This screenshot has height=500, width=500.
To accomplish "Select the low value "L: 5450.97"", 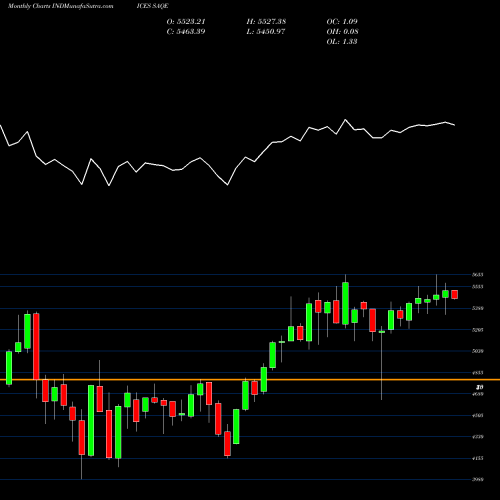I will click(x=266, y=32).
